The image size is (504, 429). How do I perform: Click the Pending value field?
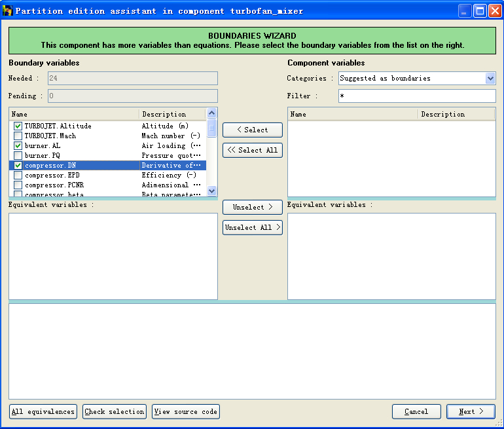133,96
